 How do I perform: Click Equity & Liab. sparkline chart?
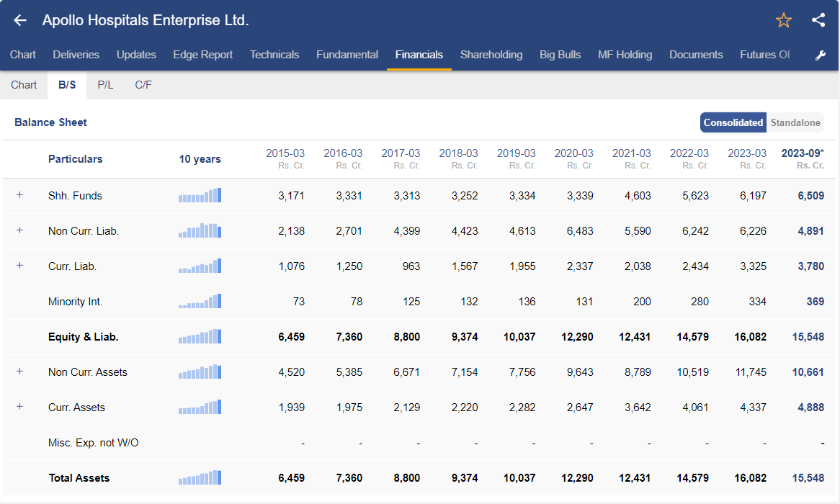[200, 337]
